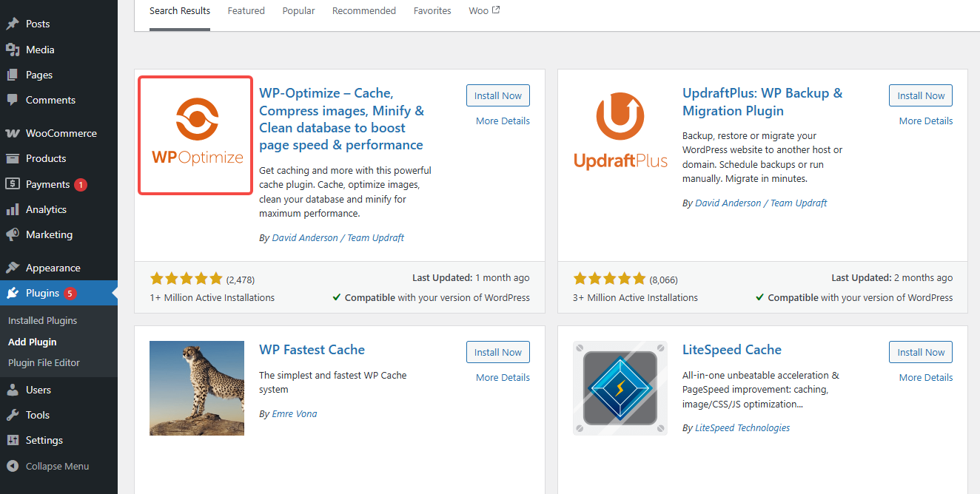Click the Tools wrench icon
980x494 pixels.
13,415
